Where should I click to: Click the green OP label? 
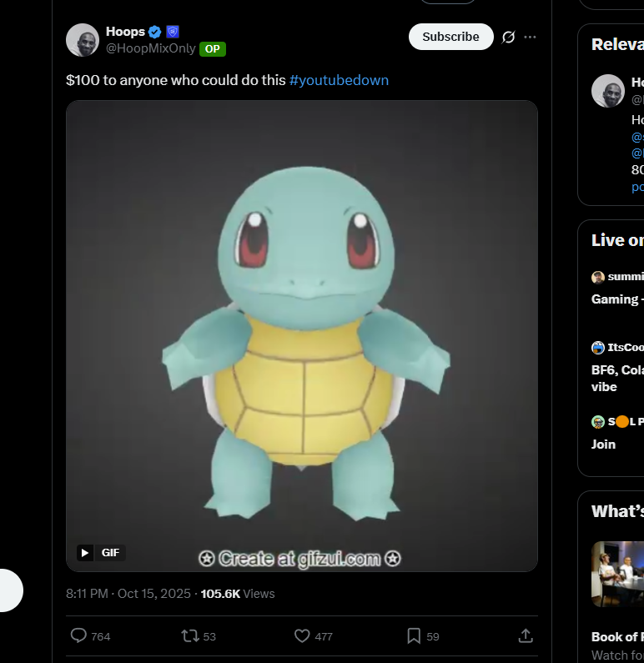pyautogui.click(x=212, y=49)
